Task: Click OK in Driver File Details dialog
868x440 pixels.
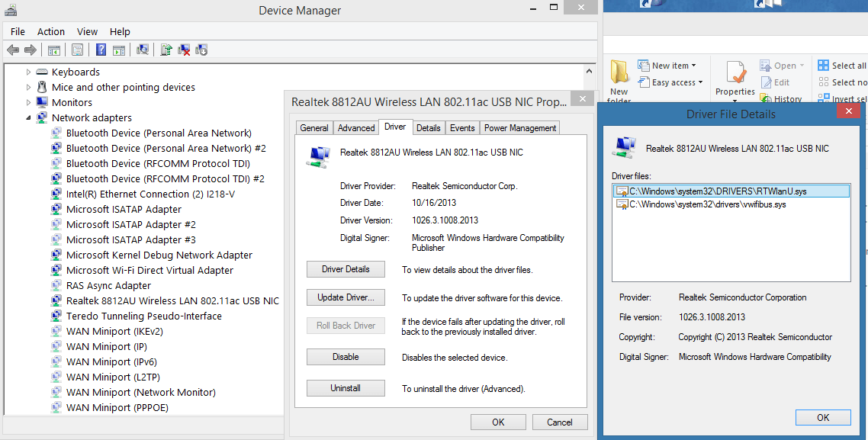Action: pyautogui.click(x=823, y=418)
